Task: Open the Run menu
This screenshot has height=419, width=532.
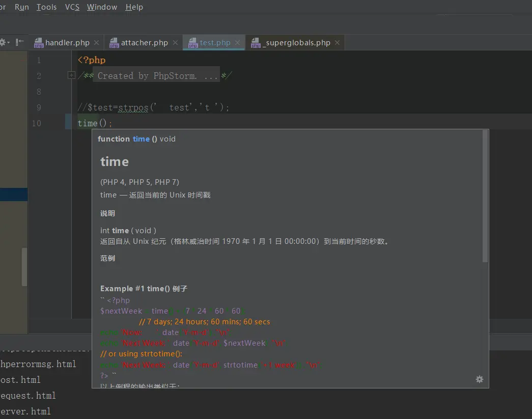Action: coord(22,7)
